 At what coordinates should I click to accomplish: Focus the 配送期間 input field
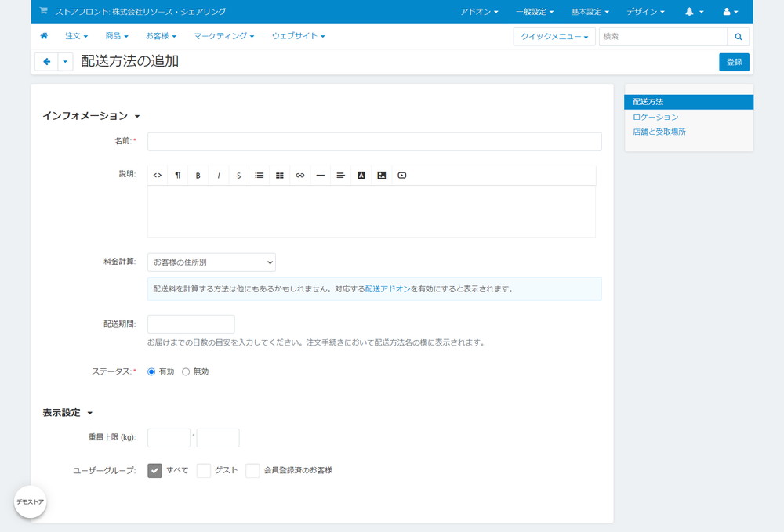191,324
